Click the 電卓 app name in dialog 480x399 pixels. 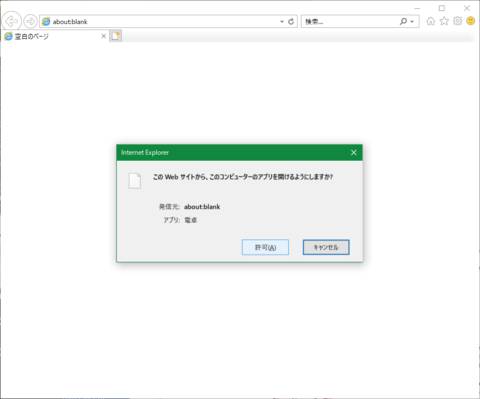click(x=191, y=220)
